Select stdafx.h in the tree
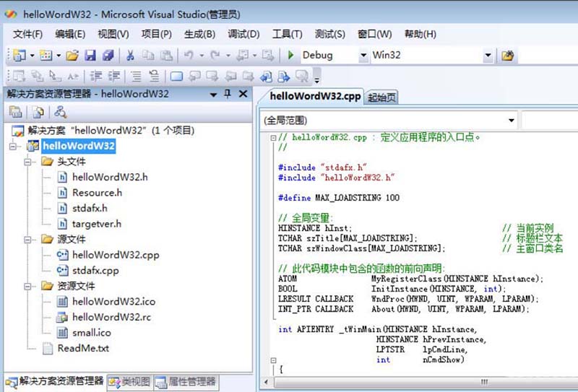The height and width of the screenshot is (392, 578). tap(90, 208)
